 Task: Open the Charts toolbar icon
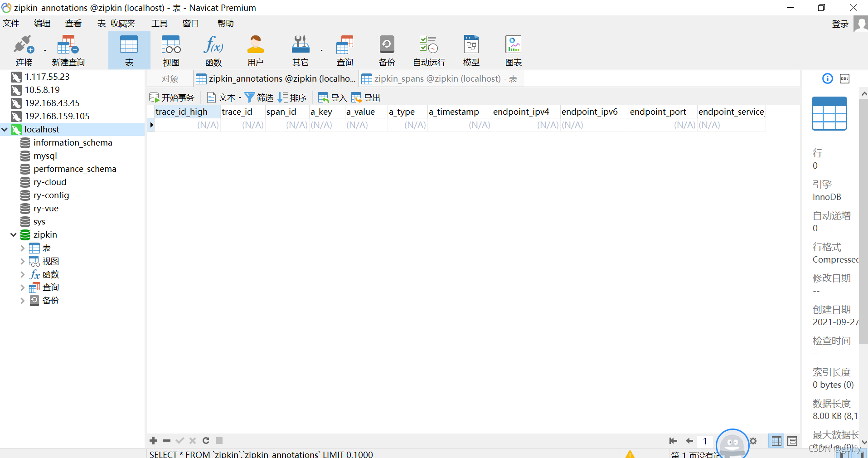click(x=513, y=50)
